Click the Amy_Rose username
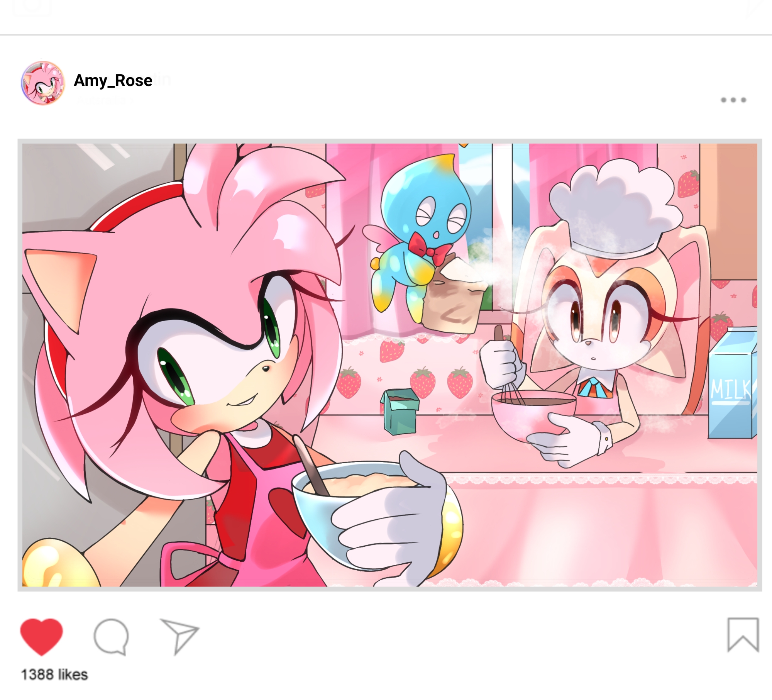 (x=113, y=81)
